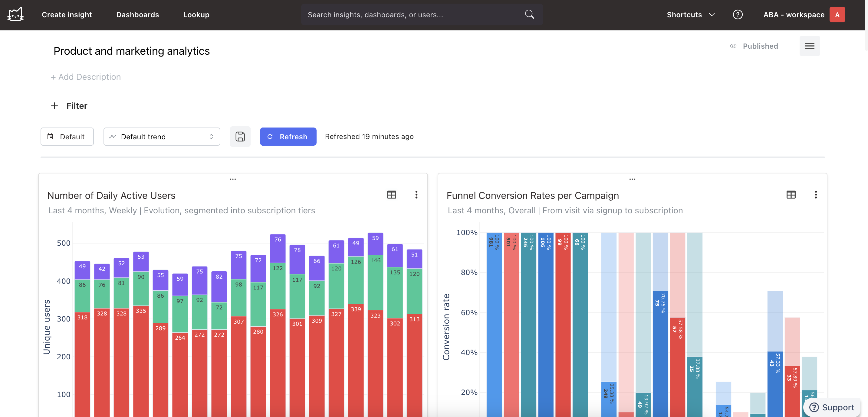Click the search magnifier icon
Image resolution: width=868 pixels, height=417 pixels.
pyautogui.click(x=529, y=15)
